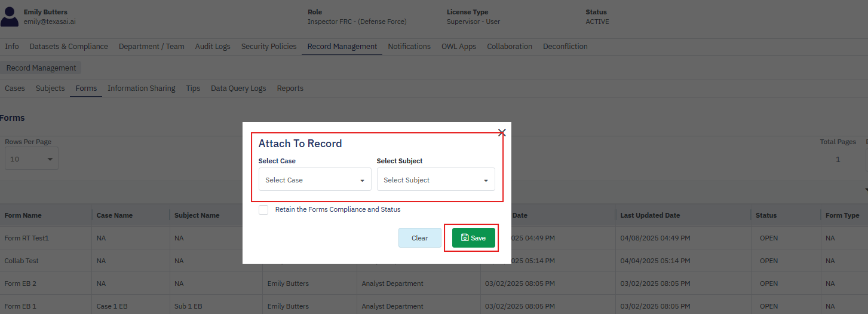Image resolution: width=868 pixels, height=314 pixels.
Task: Sort by the Form Name column header
Action: 23,215
